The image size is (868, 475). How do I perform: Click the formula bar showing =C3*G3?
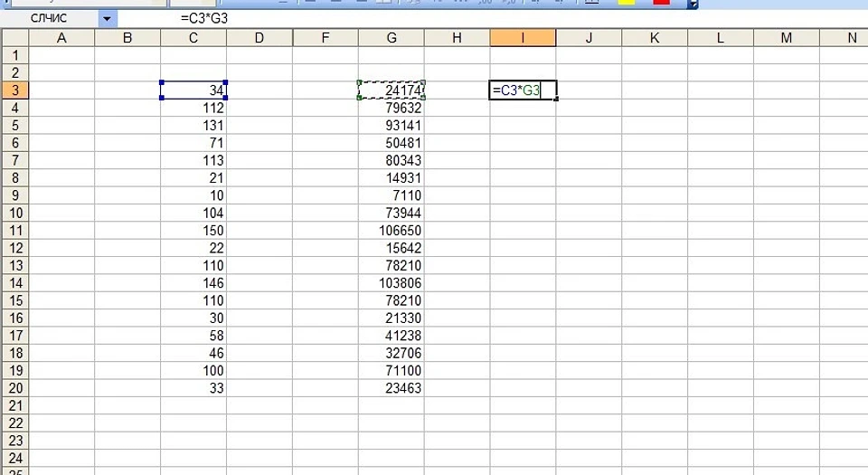tap(452, 18)
